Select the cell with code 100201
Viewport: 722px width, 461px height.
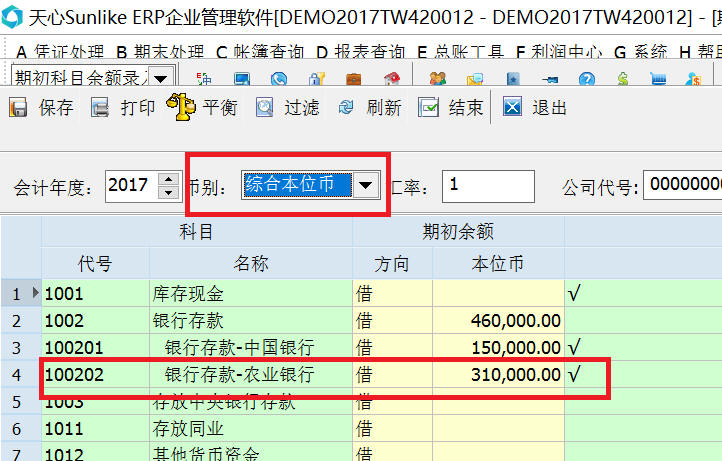95,347
